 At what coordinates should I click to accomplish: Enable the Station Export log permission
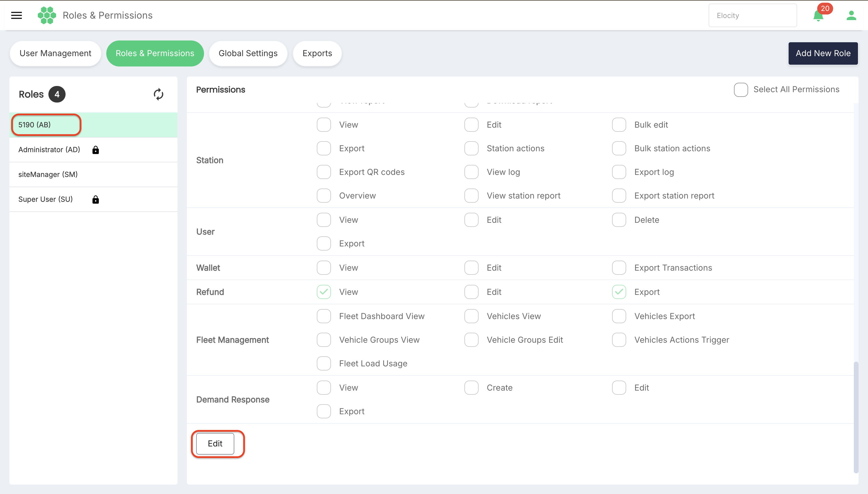pos(619,172)
